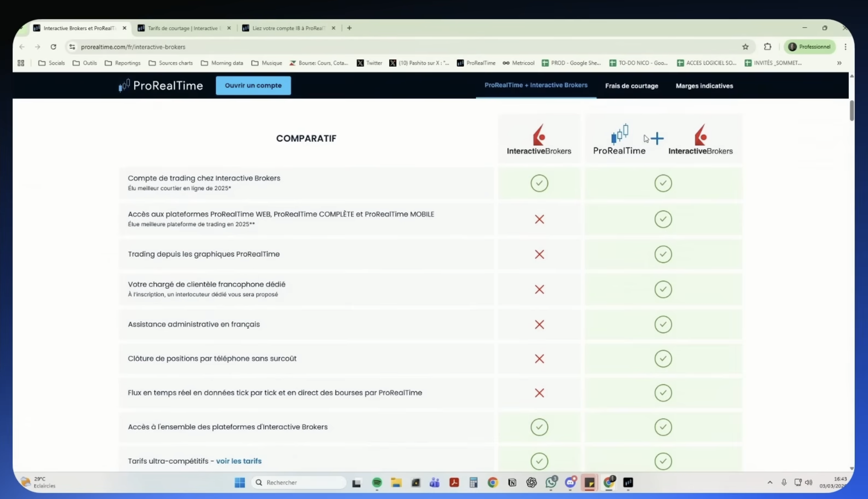868x499 pixels.
Task: Open the weather widget showing 29°C
Action: [x=38, y=482]
